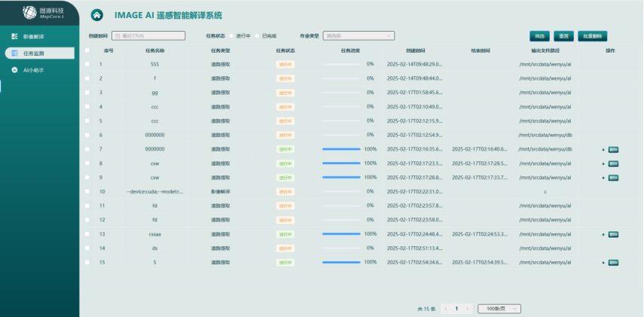The height and width of the screenshot is (317, 644).
Task: Click the 筛选 filter button
Action: [x=539, y=35]
